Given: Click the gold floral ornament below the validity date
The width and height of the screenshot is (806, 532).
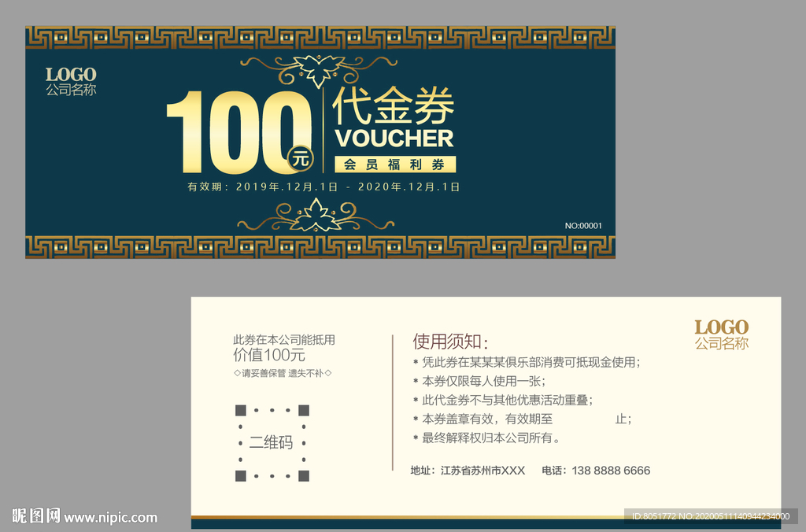Looking at the screenshot, I should [x=317, y=215].
